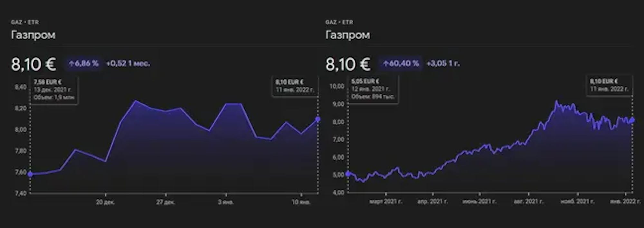Click the '12 янв. 2021 г.' tooltip date
Screen dimensions: 644x228
click(370, 89)
